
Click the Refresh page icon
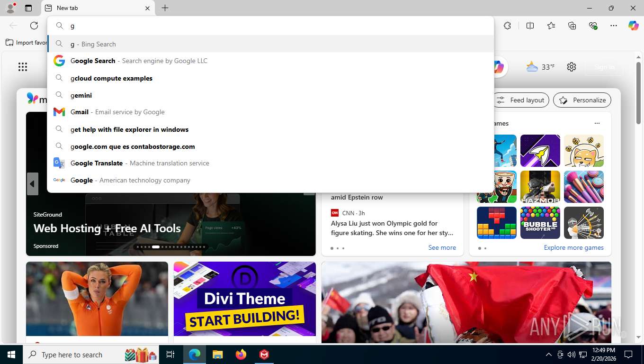(x=34, y=26)
